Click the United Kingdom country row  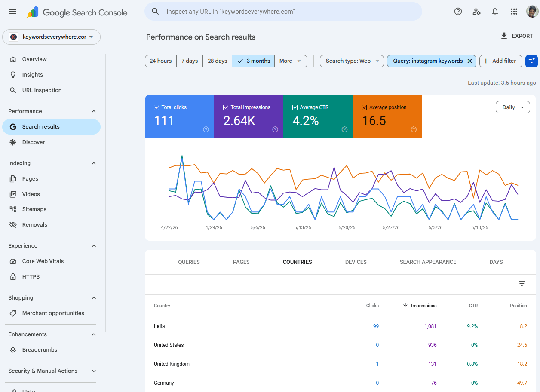coord(341,364)
